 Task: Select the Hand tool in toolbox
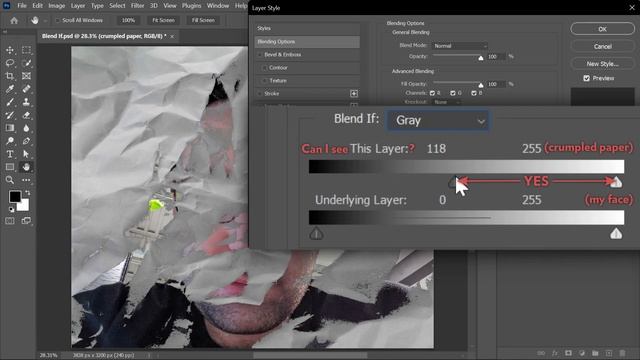(x=26, y=167)
